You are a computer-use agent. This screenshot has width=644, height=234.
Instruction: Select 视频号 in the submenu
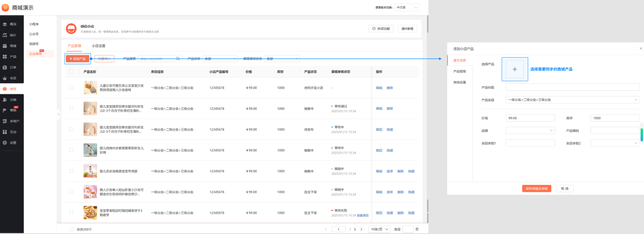pyautogui.click(x=34, y=44)
